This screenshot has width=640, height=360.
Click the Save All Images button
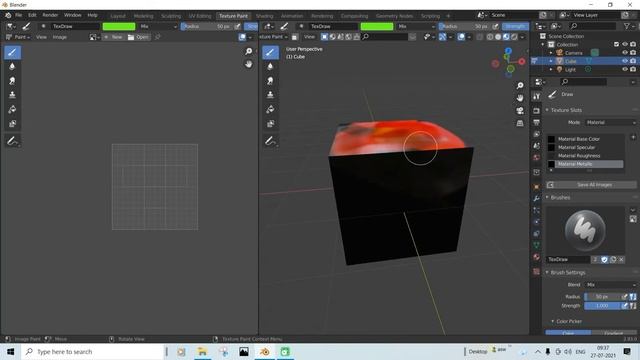(591, 185)
